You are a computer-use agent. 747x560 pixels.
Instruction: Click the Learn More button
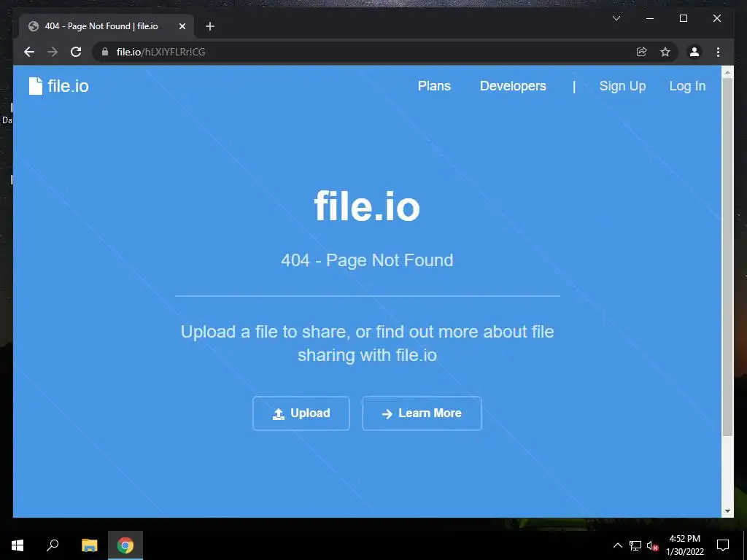422,413
